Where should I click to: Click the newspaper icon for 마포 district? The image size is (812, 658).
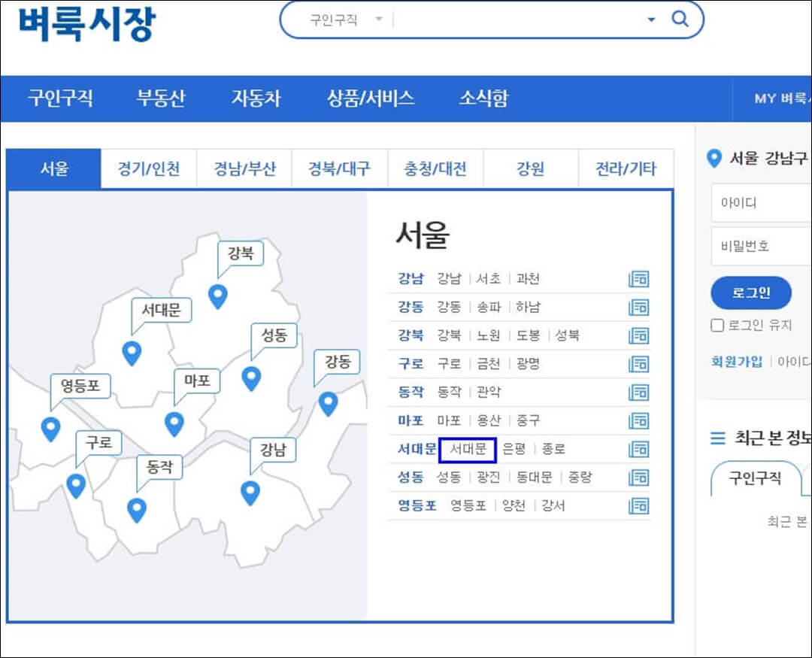[x=638, y=420]
